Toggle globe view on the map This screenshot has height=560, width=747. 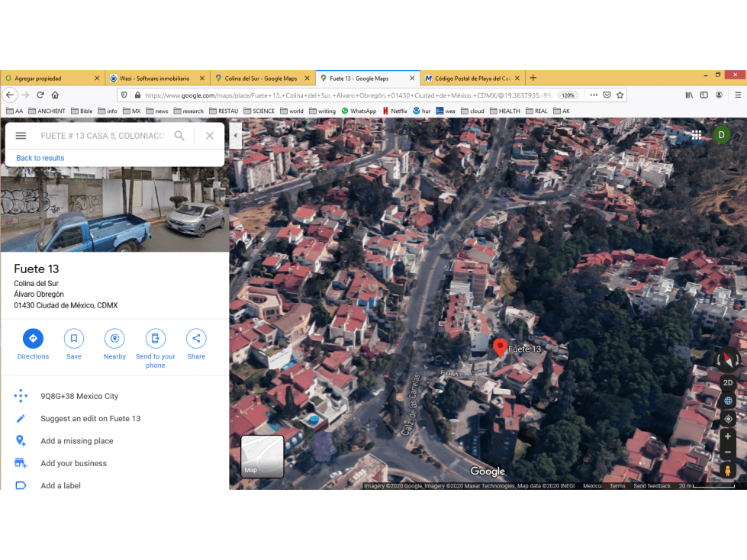pyautogui.click(x=728, y=401)
